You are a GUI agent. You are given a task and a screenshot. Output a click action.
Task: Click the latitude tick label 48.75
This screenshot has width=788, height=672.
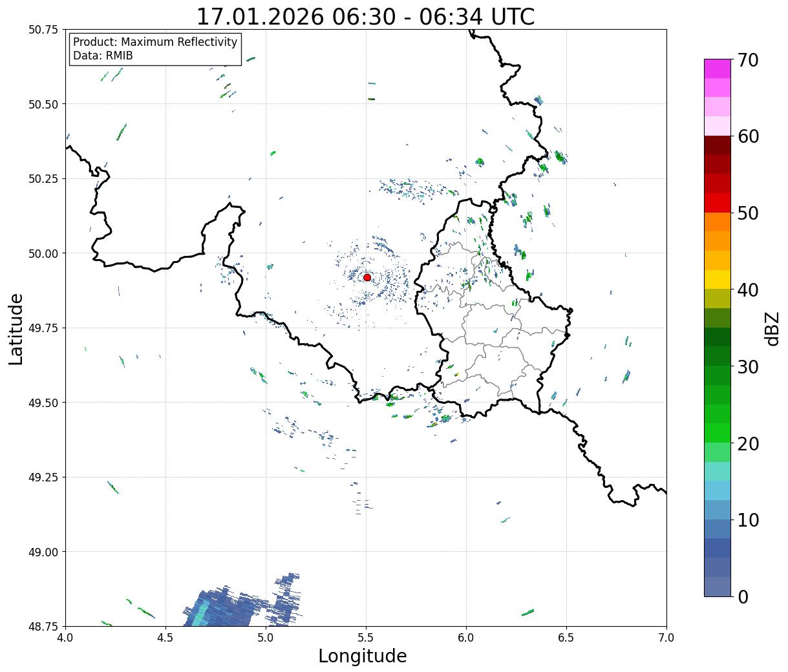click(43, 626)
